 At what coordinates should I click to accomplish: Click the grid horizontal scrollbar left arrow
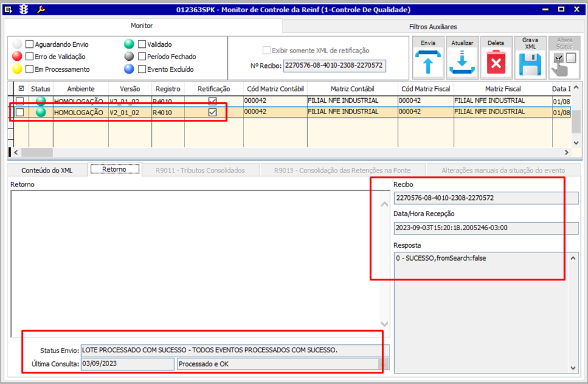pos(16,153)
